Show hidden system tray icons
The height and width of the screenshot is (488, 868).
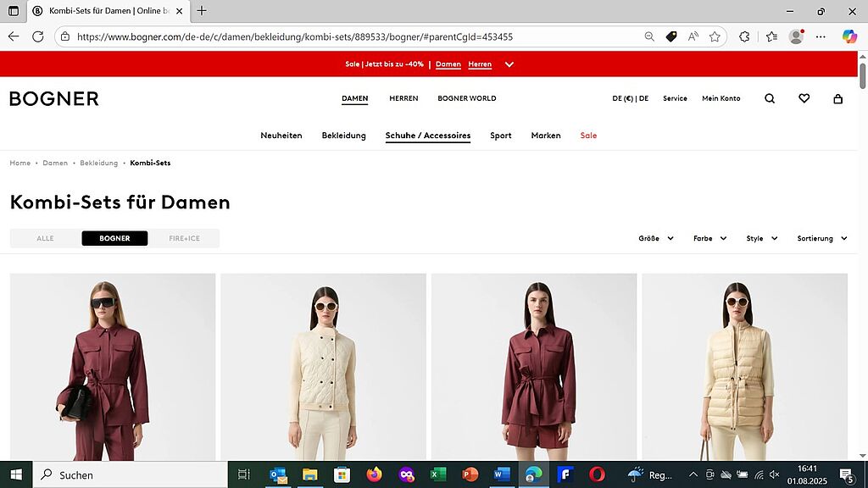click(693, 474)
